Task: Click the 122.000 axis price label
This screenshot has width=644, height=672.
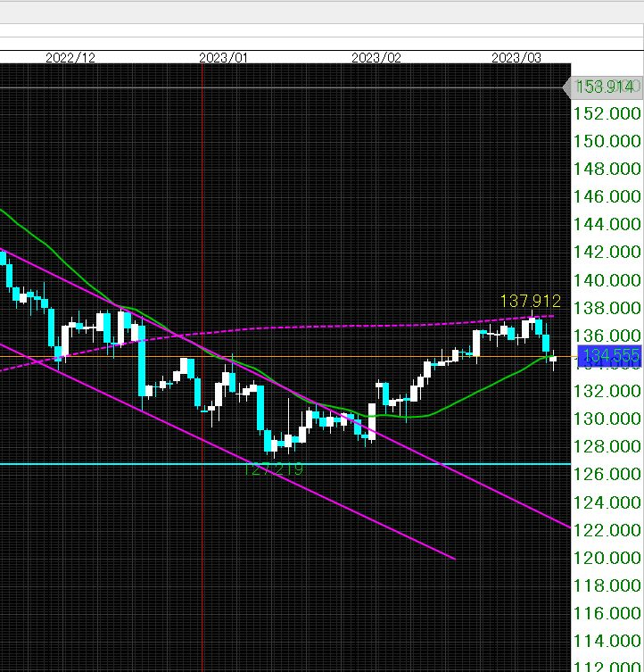Action: [607, 530]
